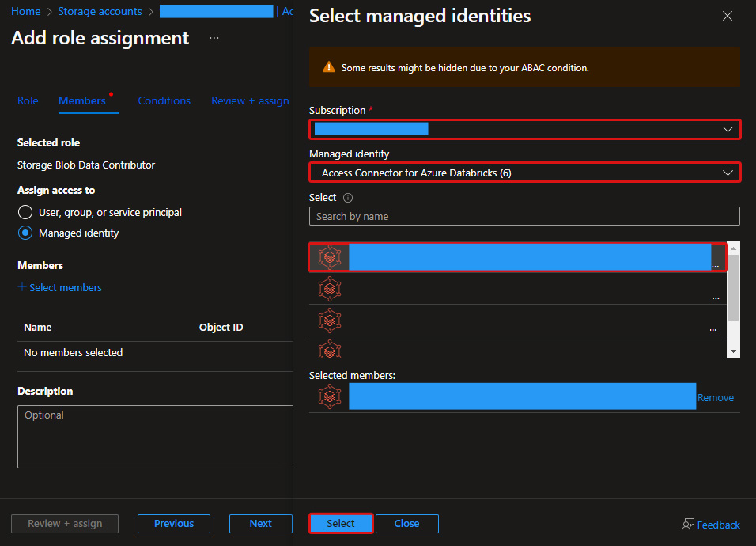
Task: Click the ABAC warning triangle icon
Action: 329,67
